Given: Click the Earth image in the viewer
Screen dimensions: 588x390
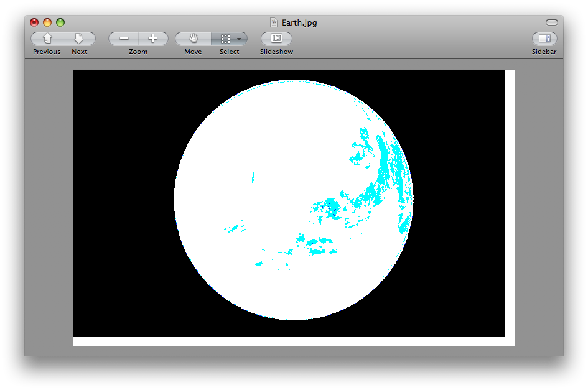Looking at the screenshot, I should 294,207.
